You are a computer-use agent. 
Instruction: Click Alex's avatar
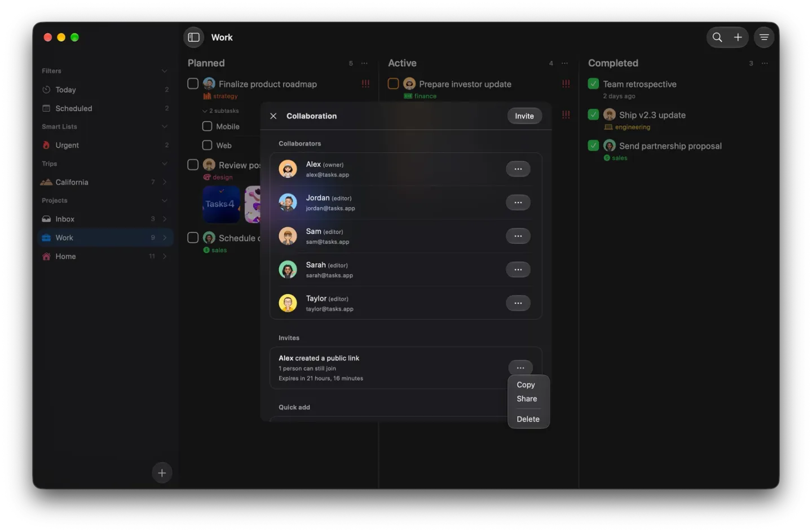tap(288, 169)
